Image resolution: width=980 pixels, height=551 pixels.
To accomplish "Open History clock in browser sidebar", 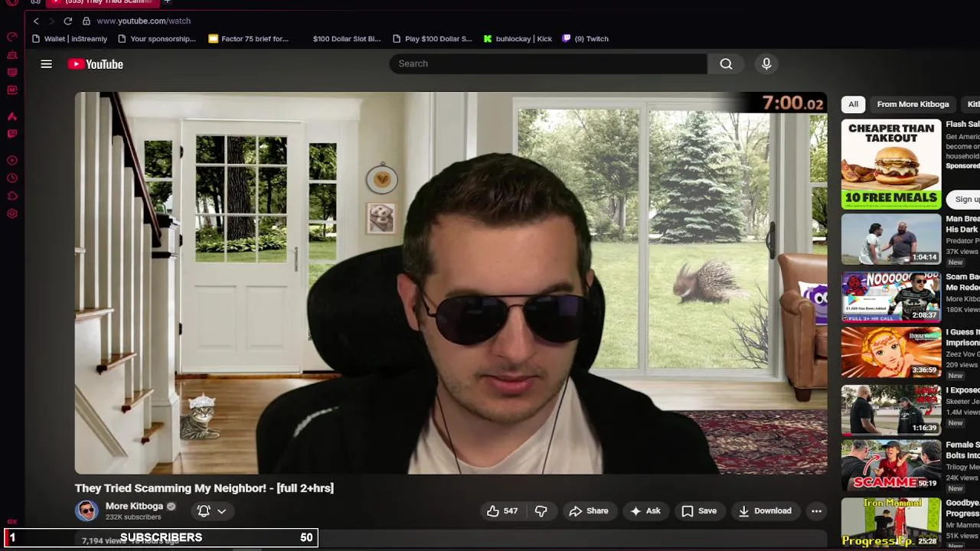I will click(12, 178).
